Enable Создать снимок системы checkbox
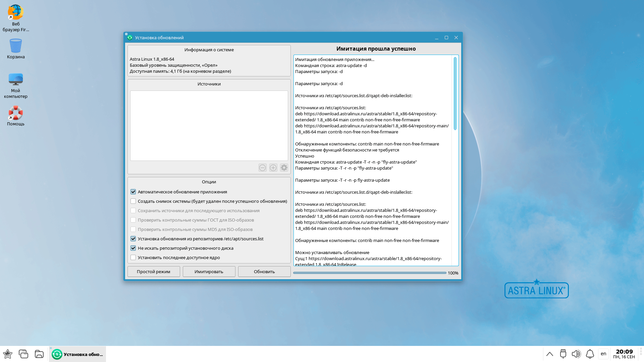This screenshot has width=644, height=362. point(133,201)
